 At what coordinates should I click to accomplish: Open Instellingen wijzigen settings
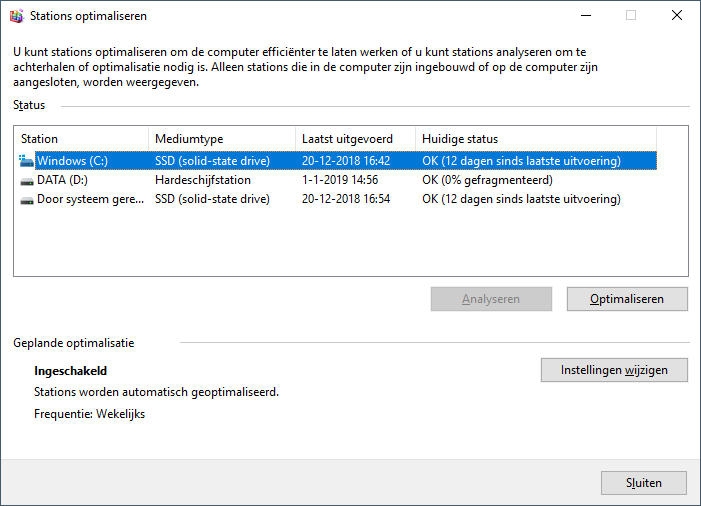614,370
